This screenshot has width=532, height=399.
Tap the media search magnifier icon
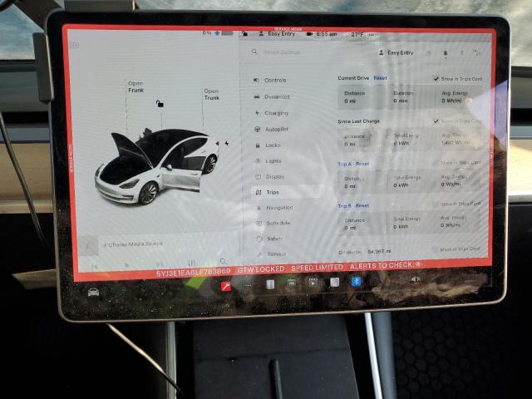223,261
